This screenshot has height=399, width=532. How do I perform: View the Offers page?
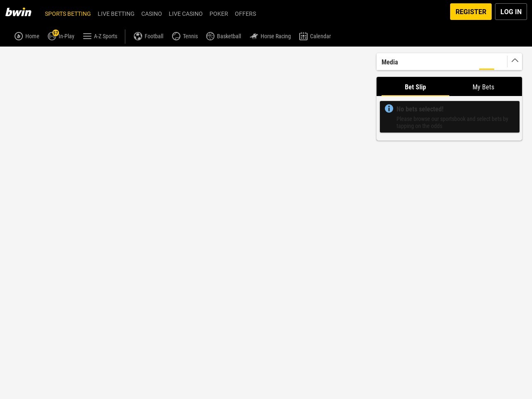coord(245,14)
